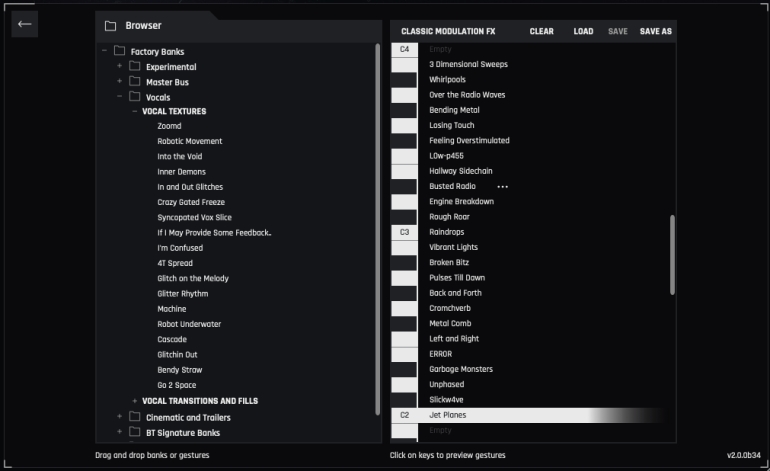Collapse the Factory Banks tree node
The height and width of the screenshot is (471, 770).
click(104, 51)
